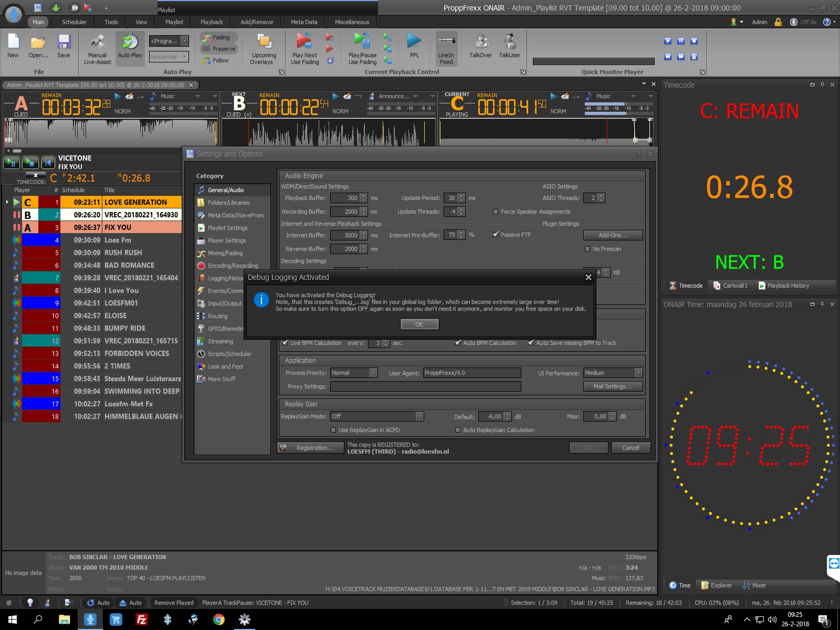Toggle the Fading option in Auto Play group

pos(218,37)
